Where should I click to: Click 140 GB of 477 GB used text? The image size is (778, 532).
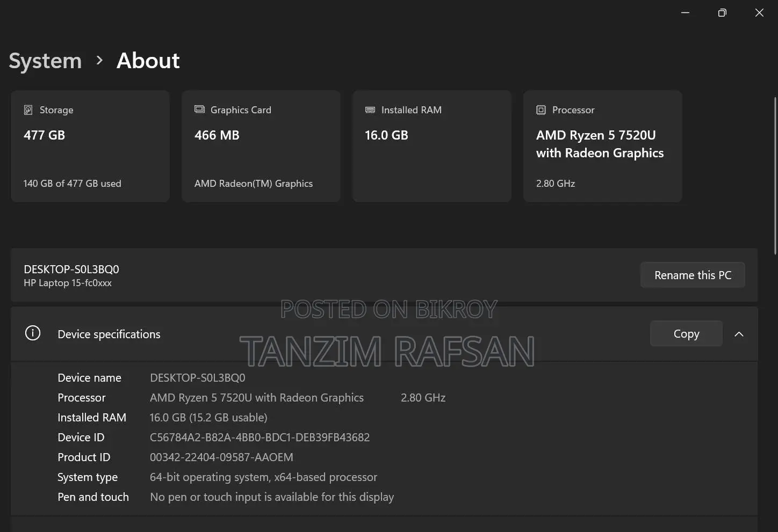pyautogui.click(x=73, y=184)
